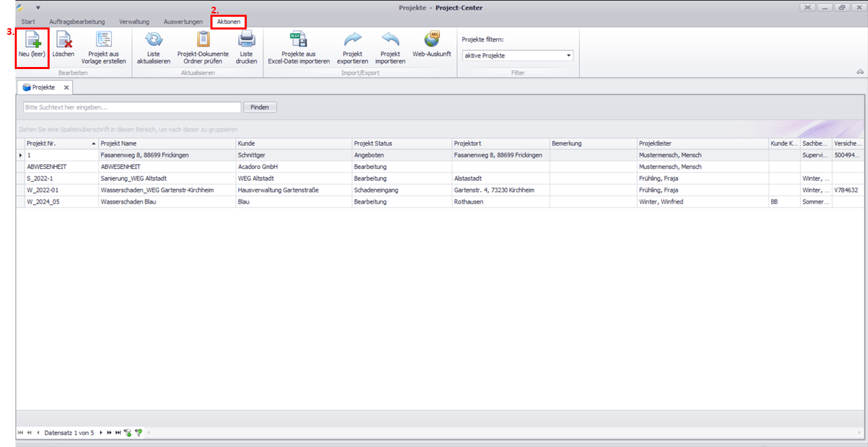Close the Projekte document tab
Viewport: 868px width, 447px height.
coord(66,88)
